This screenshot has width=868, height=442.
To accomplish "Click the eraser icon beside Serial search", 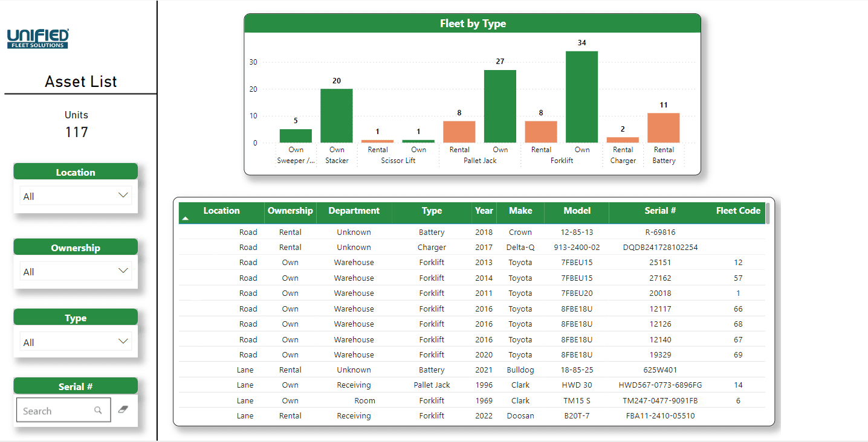I will coord(123,409).
